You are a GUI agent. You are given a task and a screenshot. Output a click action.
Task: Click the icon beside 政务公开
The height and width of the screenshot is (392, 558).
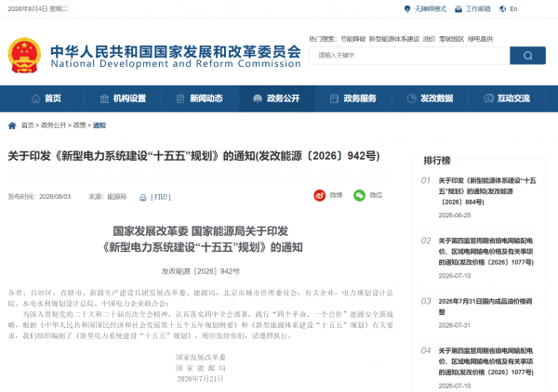tap(258, 98)
